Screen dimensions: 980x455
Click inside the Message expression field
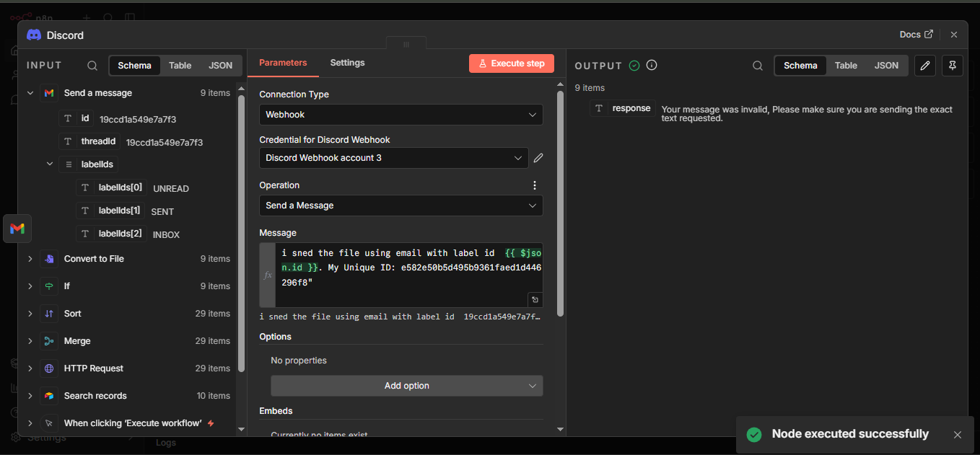click(408, 274)
